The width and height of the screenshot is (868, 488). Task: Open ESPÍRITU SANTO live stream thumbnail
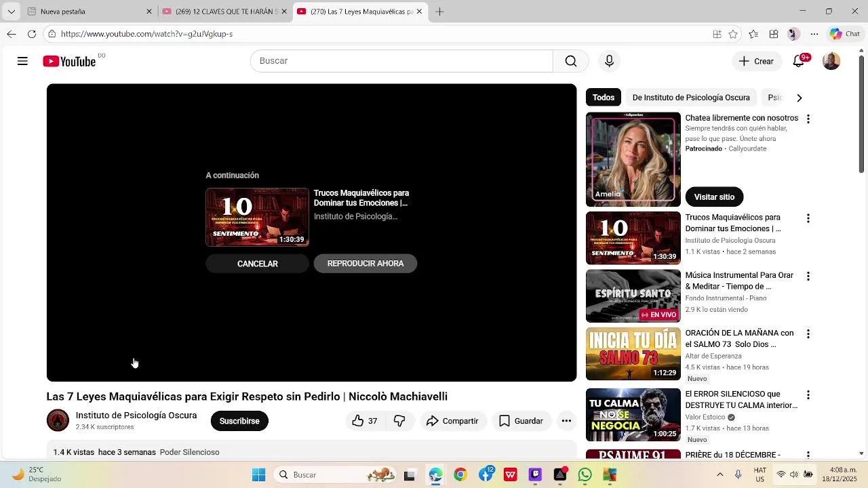coord(633,296)
